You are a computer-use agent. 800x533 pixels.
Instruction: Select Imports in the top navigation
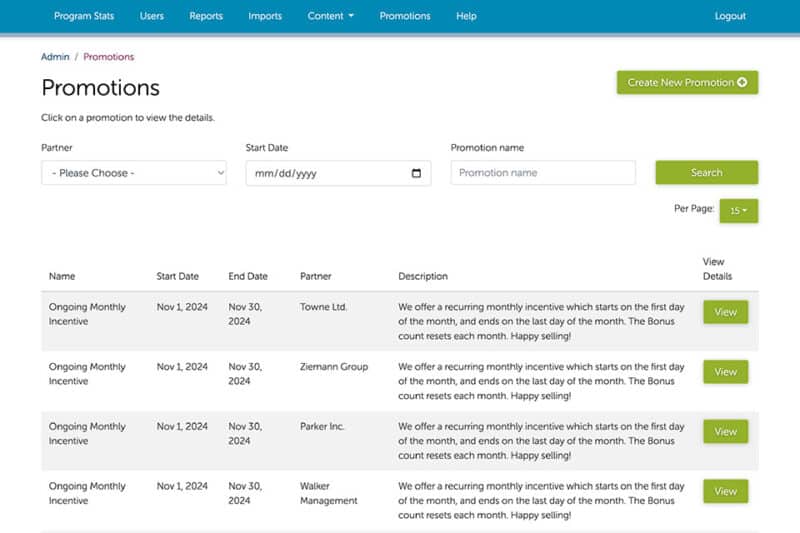click(265, 16)
